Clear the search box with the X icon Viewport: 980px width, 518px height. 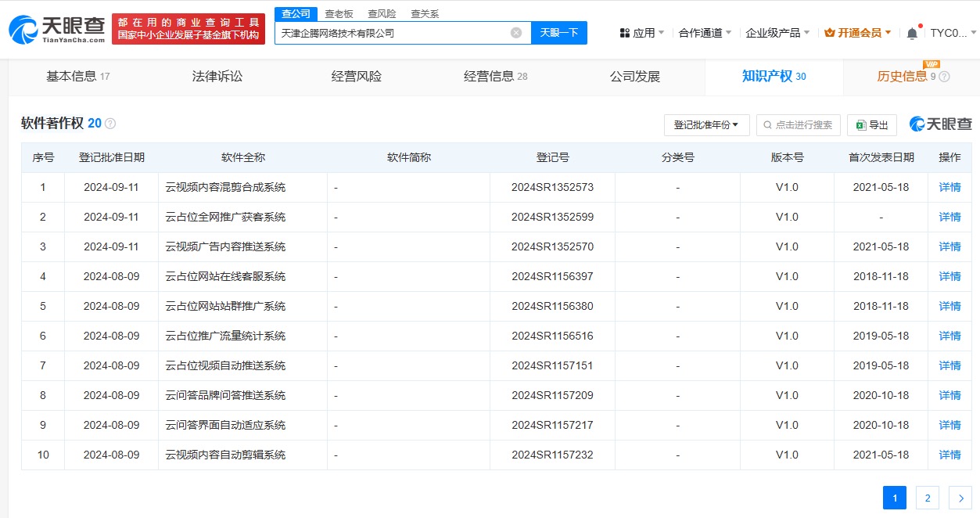[516, 33]
